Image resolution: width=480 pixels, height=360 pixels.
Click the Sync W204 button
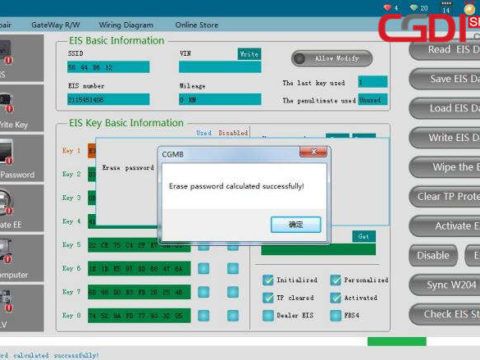coord(445,285)
